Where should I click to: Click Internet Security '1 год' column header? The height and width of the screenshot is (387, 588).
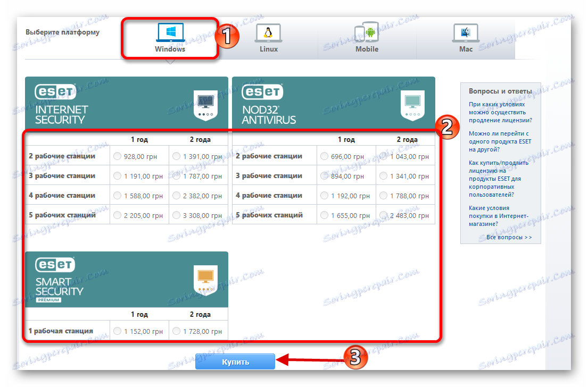[x=139, y=140]
